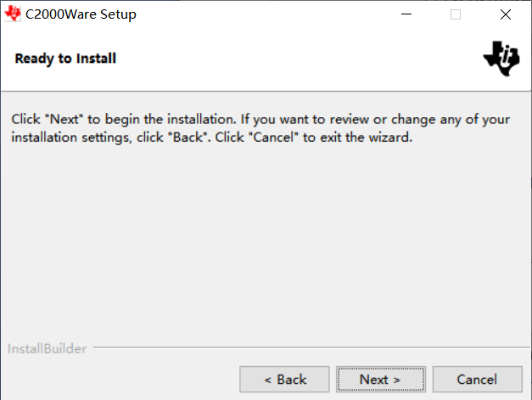
Task: Go back with the Back button
Action: [x=284, y=380]
